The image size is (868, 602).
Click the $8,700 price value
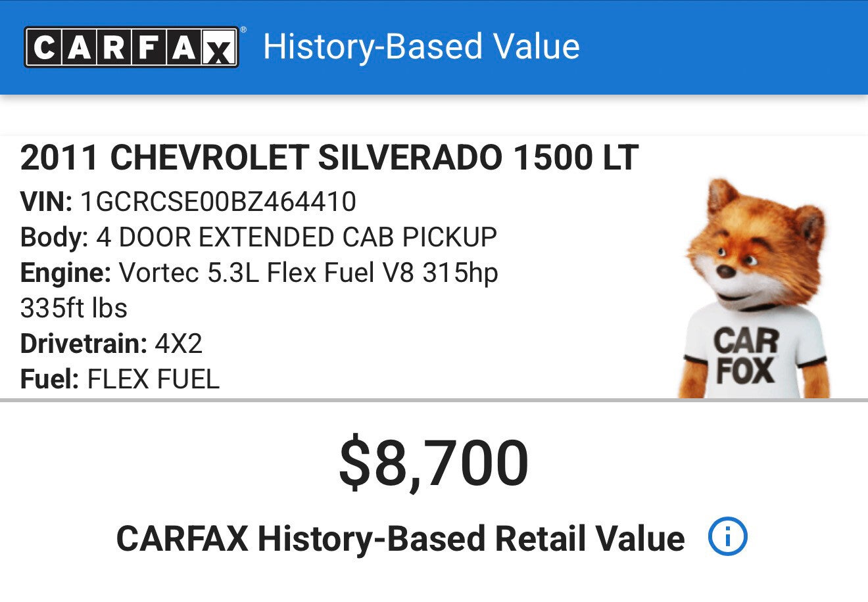[433, 463]
